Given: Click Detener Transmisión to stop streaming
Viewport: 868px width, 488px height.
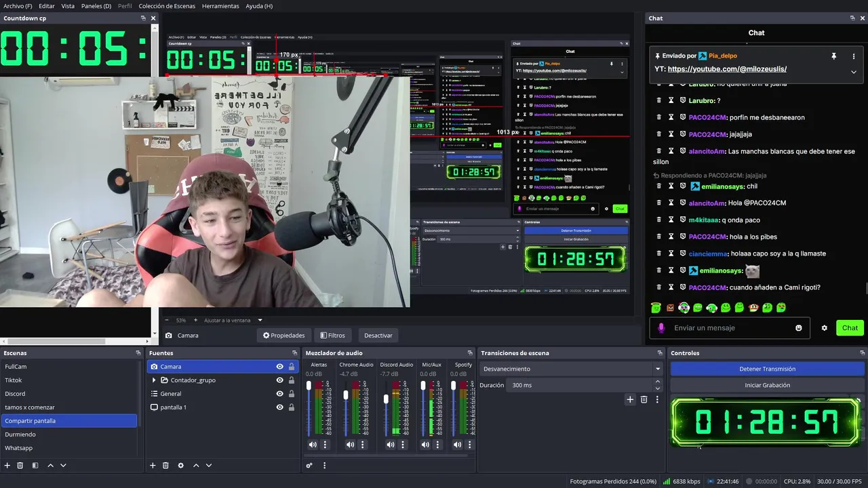Looking at the screenshot, I should (767, 369).
